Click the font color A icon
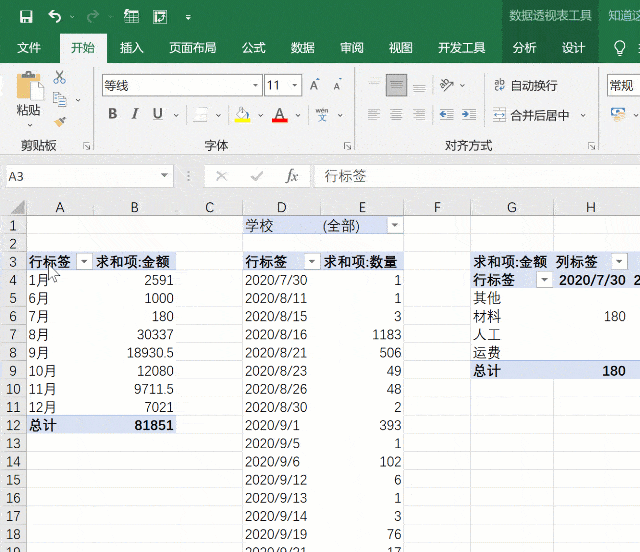 pyautogui.click(x=279, y=114)
